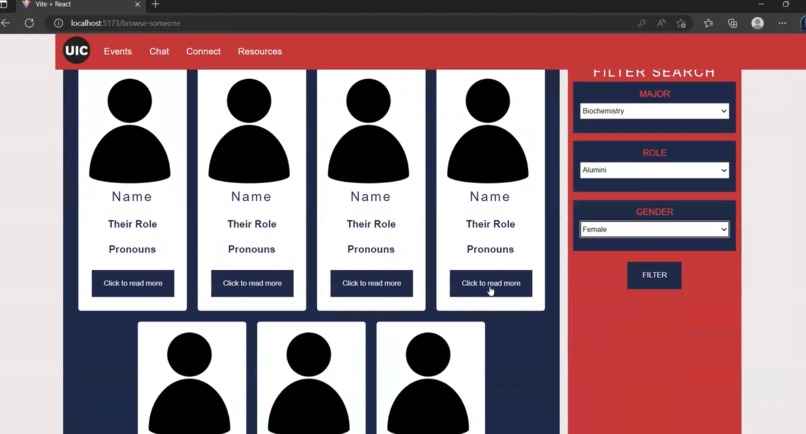This screenshot has height=434, width=806.
Task: Click read more on the third profile card
Action: tap(371, 283)
